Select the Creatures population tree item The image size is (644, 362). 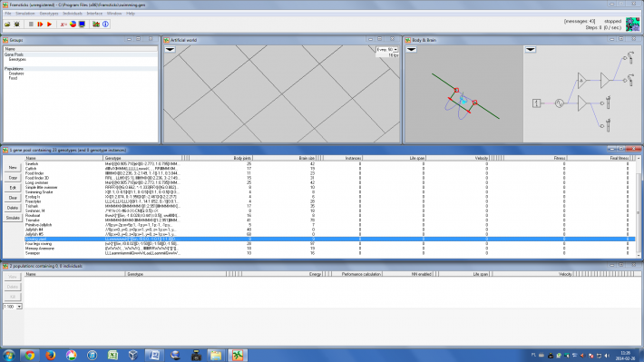[x=16, y=73]
